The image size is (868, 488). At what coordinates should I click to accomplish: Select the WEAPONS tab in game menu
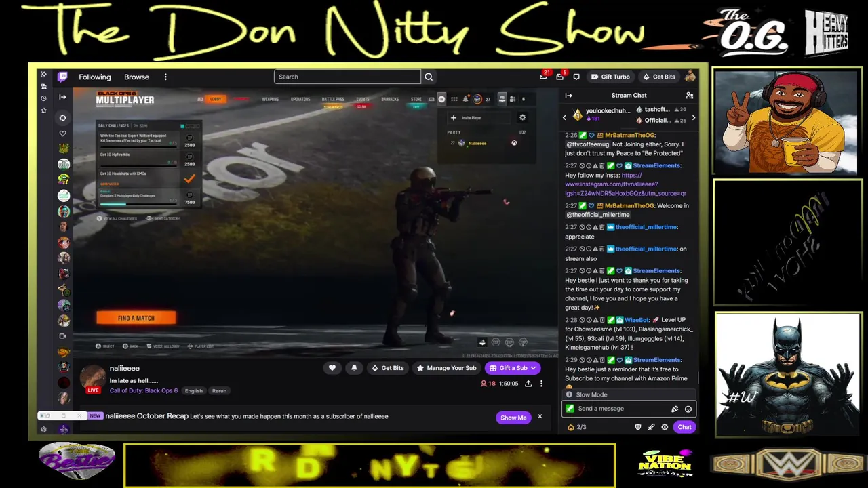(x=270, y=99)
